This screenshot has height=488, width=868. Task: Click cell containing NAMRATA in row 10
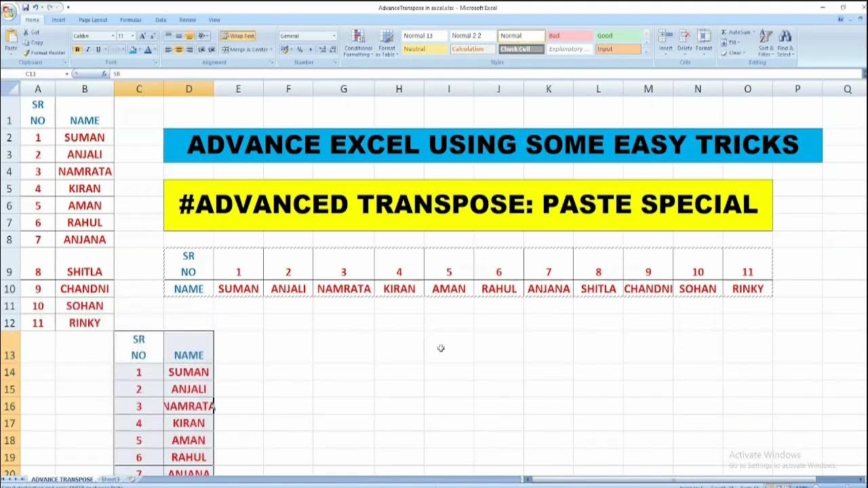click(x=344, y=289)
